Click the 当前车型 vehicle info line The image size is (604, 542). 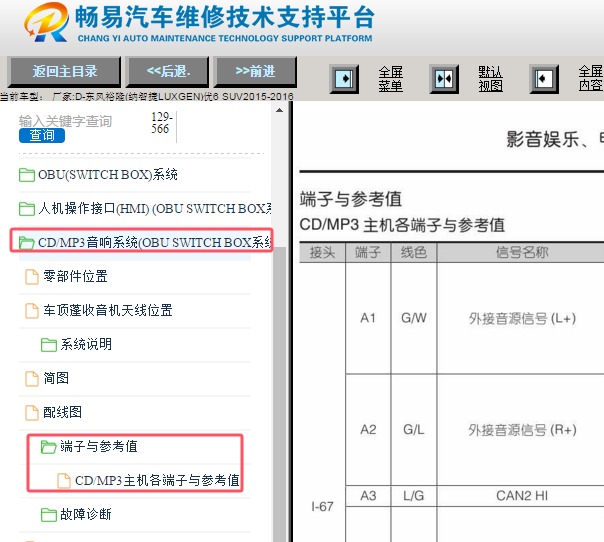[x=146, y=96]
